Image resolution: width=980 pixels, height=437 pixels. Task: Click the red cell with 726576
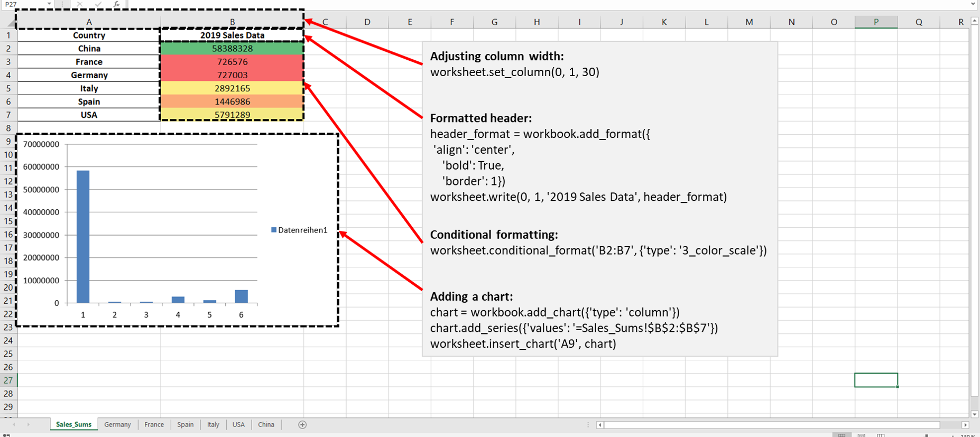pos(232,62)
